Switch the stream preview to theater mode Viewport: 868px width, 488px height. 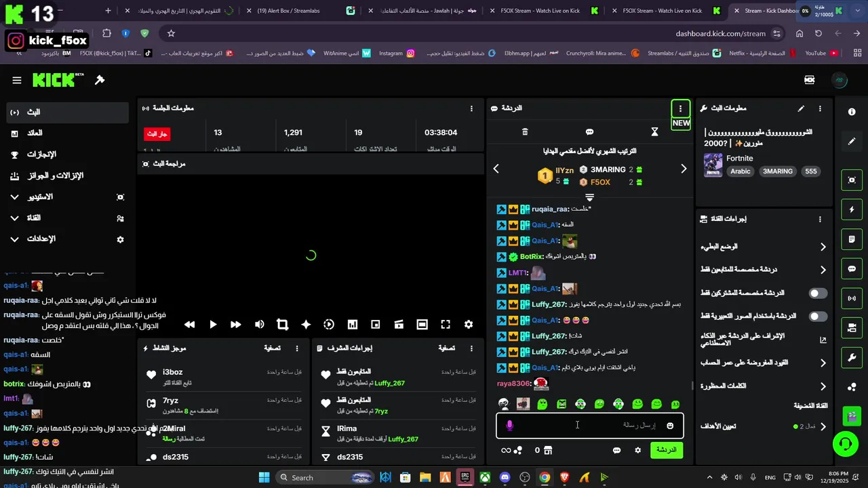click(422, 325)
